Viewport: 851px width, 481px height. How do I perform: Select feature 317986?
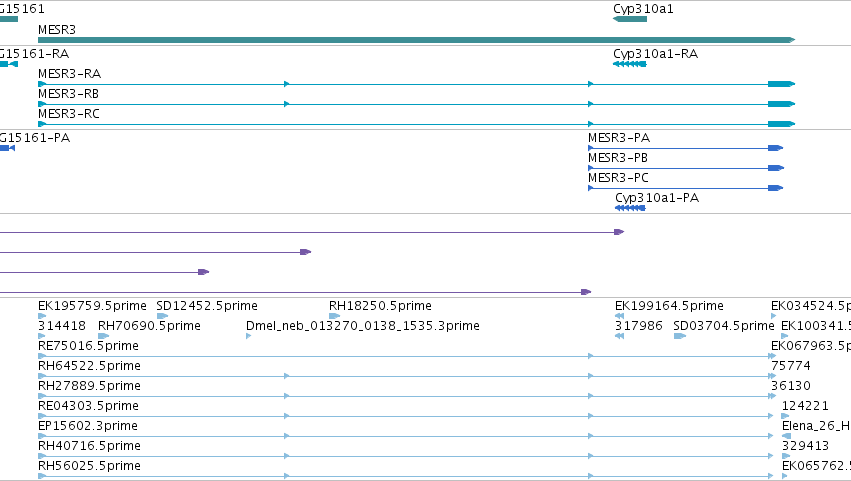(x=619, y=336)
